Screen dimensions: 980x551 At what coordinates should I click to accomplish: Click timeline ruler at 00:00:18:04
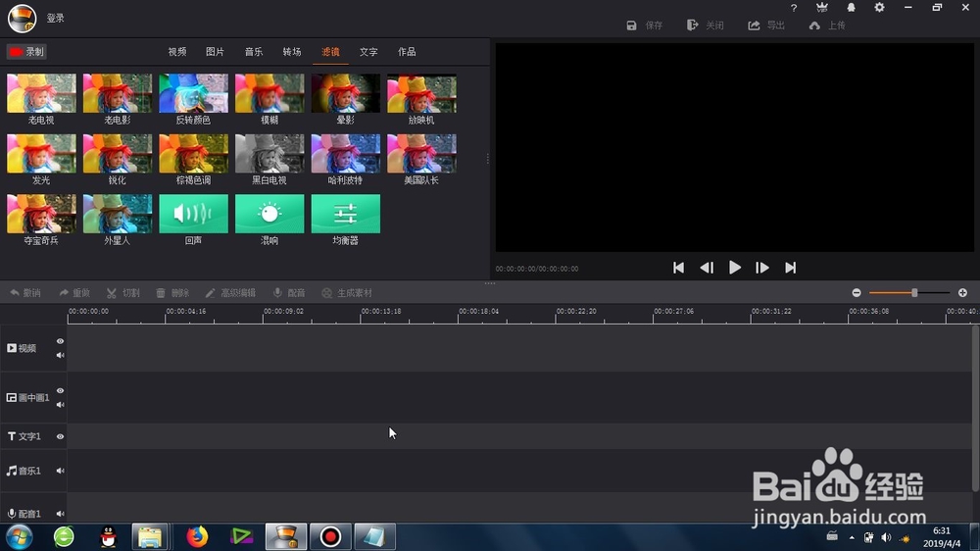(478, 312)
